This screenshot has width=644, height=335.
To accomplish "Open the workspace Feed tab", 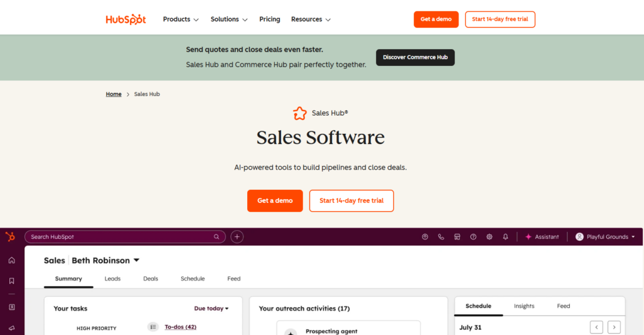I will [x=234, y=279].
